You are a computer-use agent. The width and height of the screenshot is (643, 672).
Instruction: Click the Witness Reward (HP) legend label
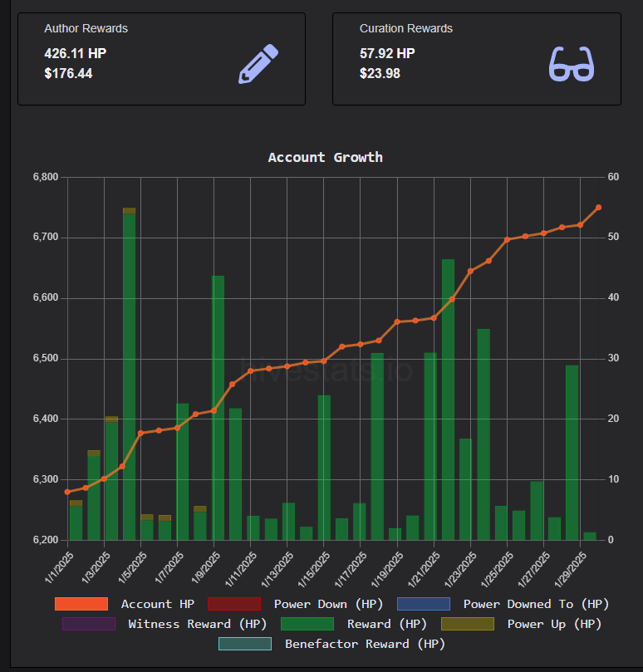coord(197,624)
